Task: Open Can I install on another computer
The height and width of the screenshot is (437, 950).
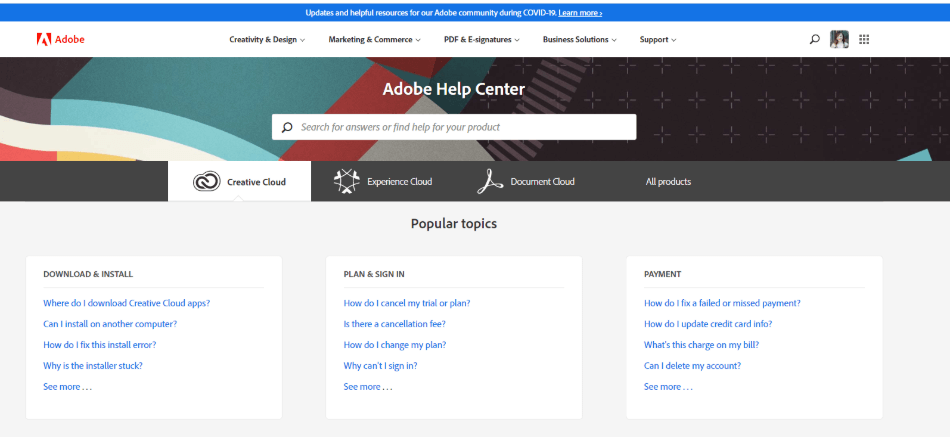Action: [x=110, y=324]
